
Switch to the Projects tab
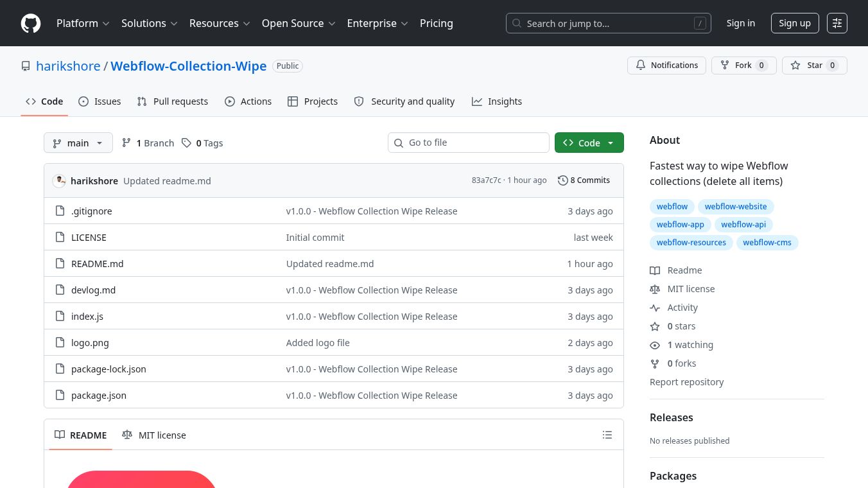point(313,101)
